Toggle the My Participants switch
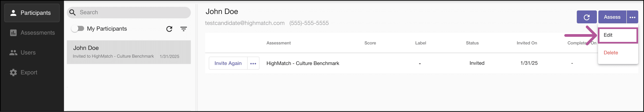 pyautogui.click(x=78, y=28)
